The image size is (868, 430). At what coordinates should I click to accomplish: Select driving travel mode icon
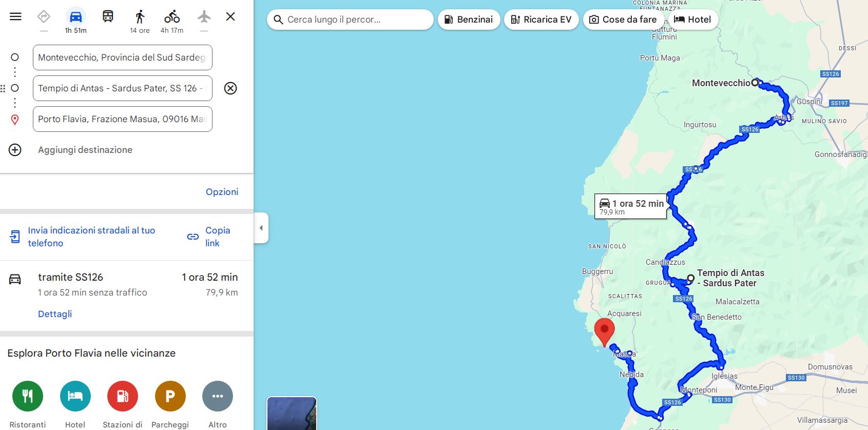click(75, 17)
